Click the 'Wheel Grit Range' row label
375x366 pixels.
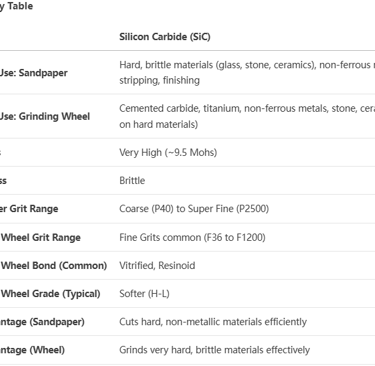(41, 238)
